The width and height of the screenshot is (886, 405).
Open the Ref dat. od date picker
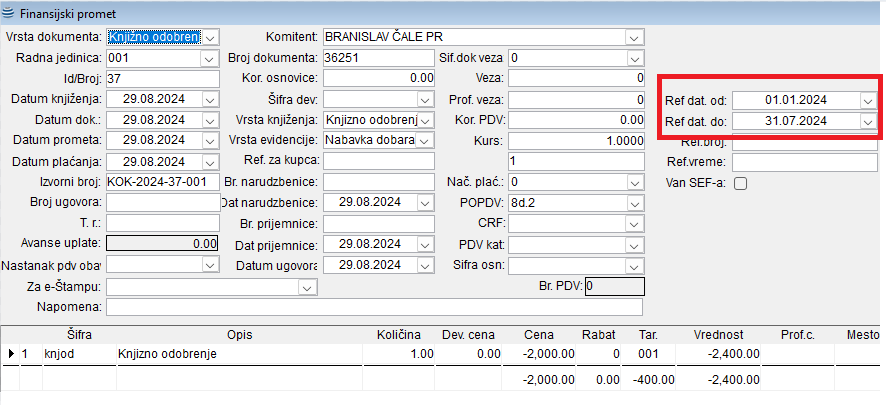point(868,101)
